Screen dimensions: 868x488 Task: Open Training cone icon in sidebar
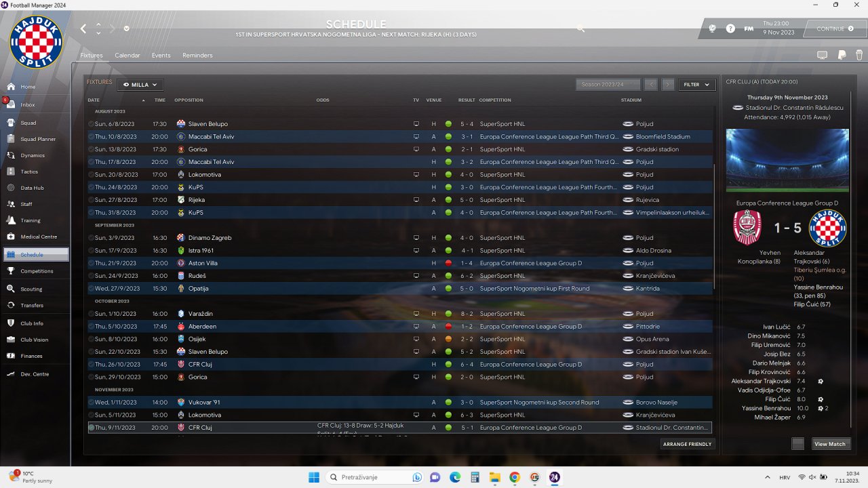click(12, 220)
